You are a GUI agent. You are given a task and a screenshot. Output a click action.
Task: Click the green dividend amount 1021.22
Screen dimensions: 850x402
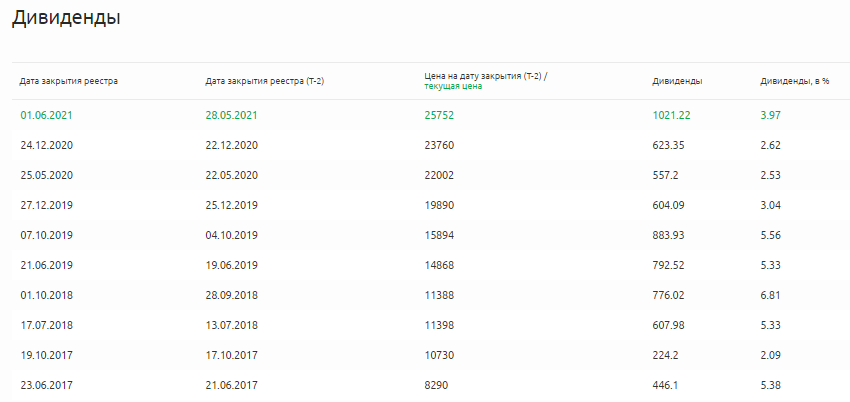coord(672,115)
